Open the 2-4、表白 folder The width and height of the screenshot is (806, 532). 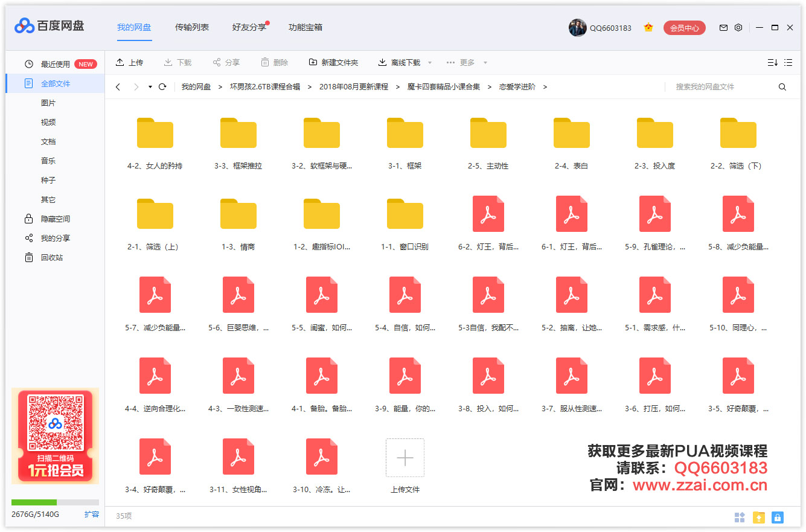point(572,133)
